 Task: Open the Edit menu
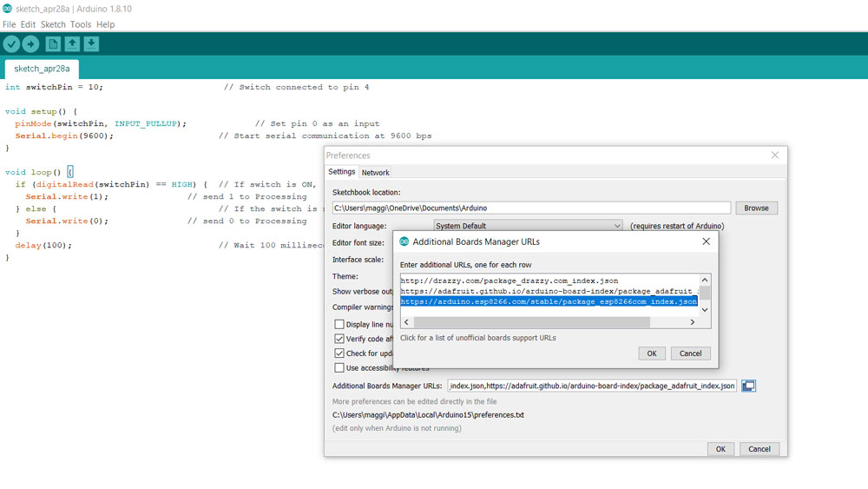click(28, 24)
